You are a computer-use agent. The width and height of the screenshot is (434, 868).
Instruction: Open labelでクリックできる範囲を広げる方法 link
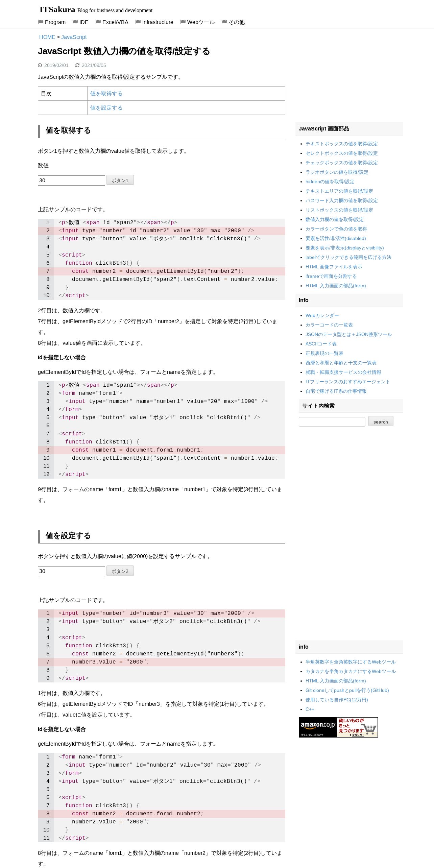348,258
